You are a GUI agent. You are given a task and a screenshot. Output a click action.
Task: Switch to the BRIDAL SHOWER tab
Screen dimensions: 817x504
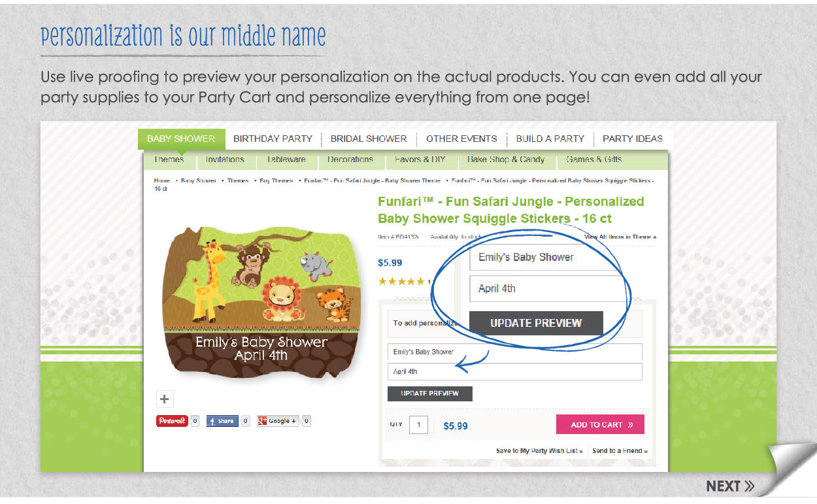click(369, 139)
